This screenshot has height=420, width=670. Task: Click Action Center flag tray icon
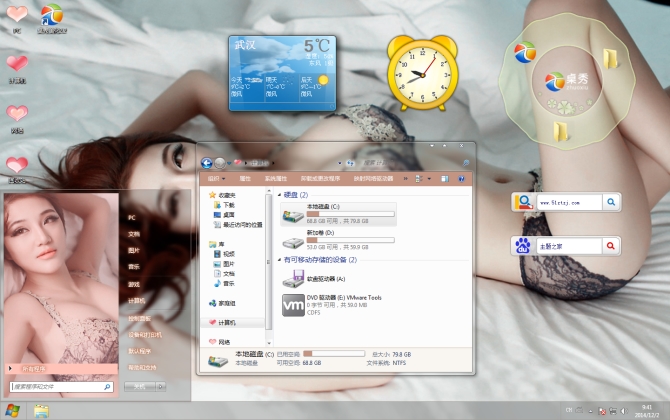[x=602, y=411]
